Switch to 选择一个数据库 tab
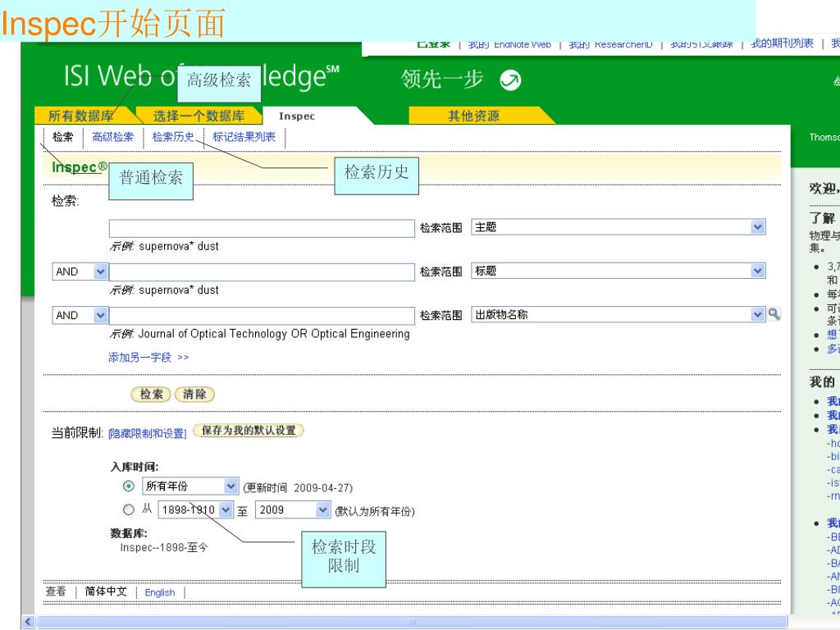Screen dimensions: 840x630 pos(199,116)
